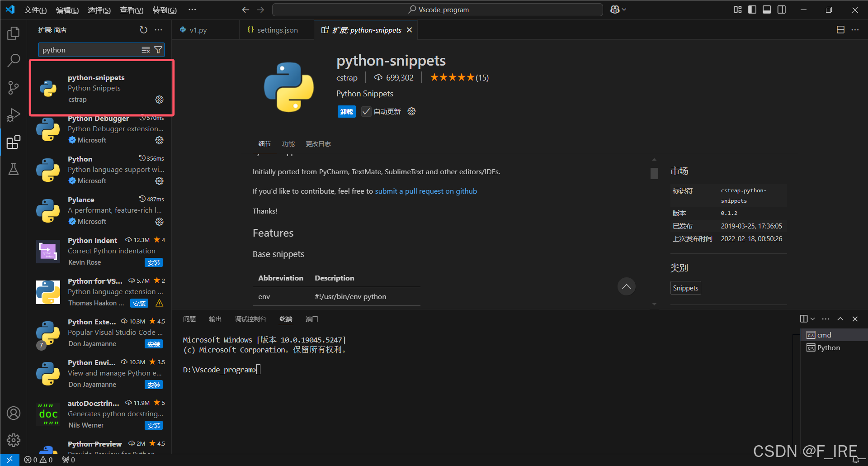Open the extension search filter options

158,50
